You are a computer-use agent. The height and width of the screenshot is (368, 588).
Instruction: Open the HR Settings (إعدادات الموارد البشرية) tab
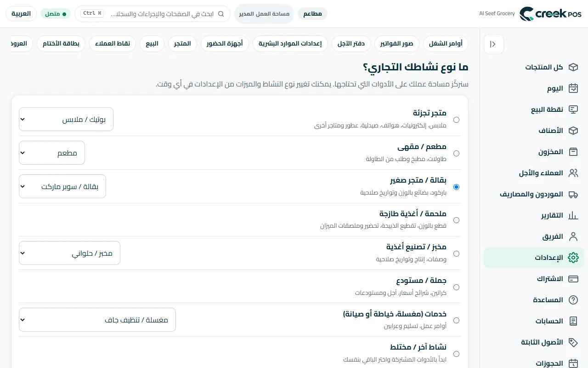pos(290,44)
